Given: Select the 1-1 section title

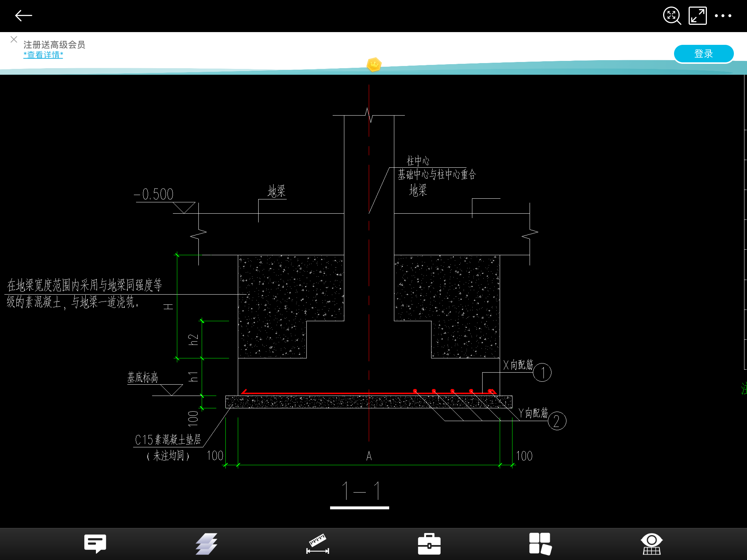Looking at the screenshot, I should click(x=361, y=491).
